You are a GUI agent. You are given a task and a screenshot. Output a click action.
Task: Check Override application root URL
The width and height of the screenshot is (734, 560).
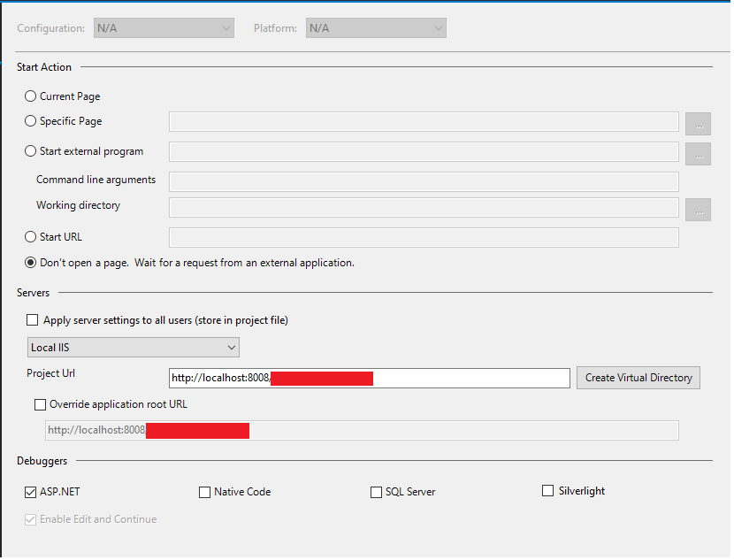40,404
